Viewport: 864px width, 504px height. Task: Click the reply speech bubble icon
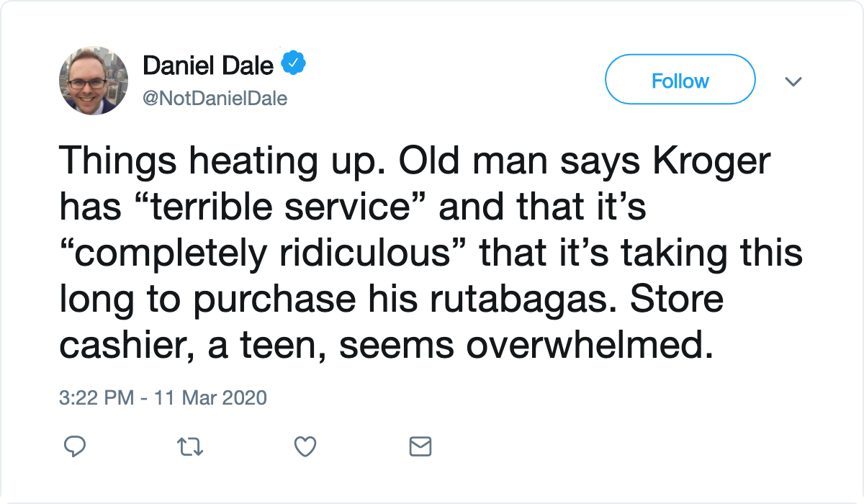pos(76,447)
